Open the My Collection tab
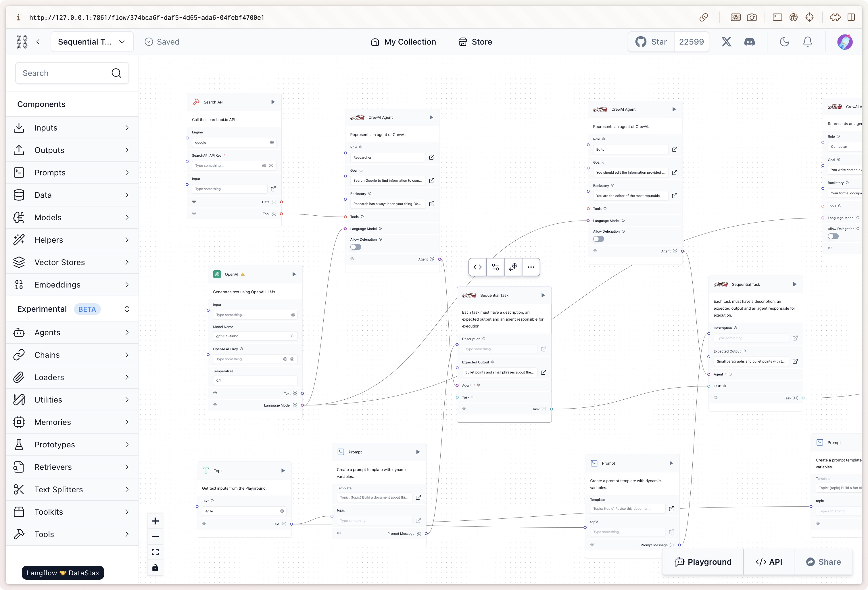 coord(403,41)
